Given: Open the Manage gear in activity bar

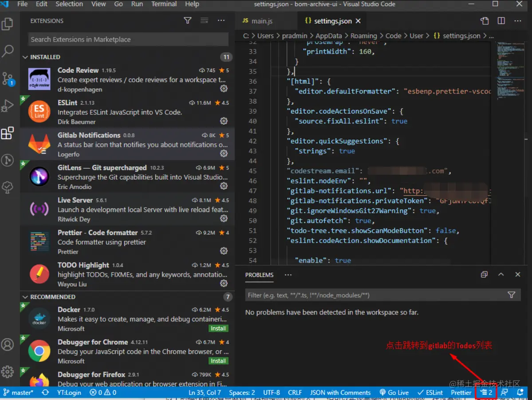Looking at the screenshot, I should coord(8,372).
